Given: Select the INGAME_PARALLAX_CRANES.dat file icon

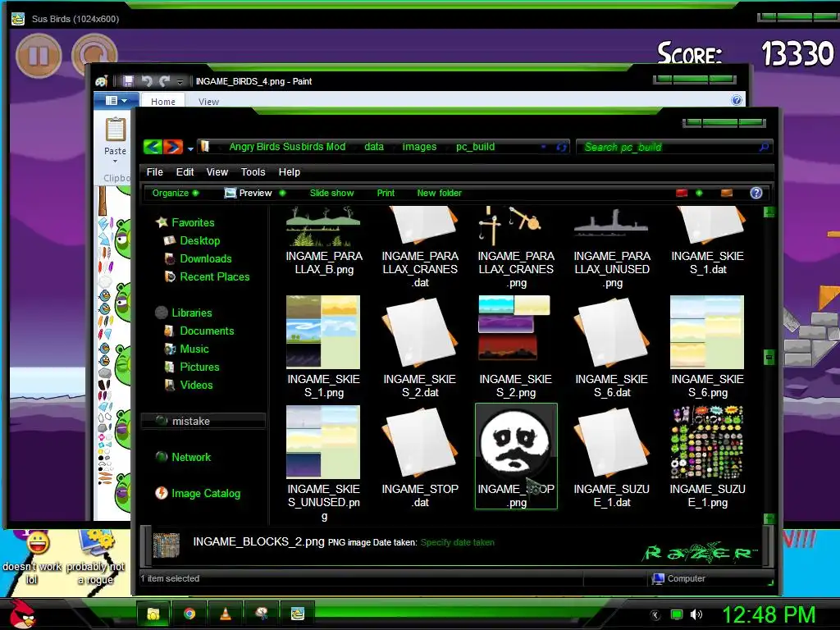Looking at the screenshot, I should tap(420, 226).
